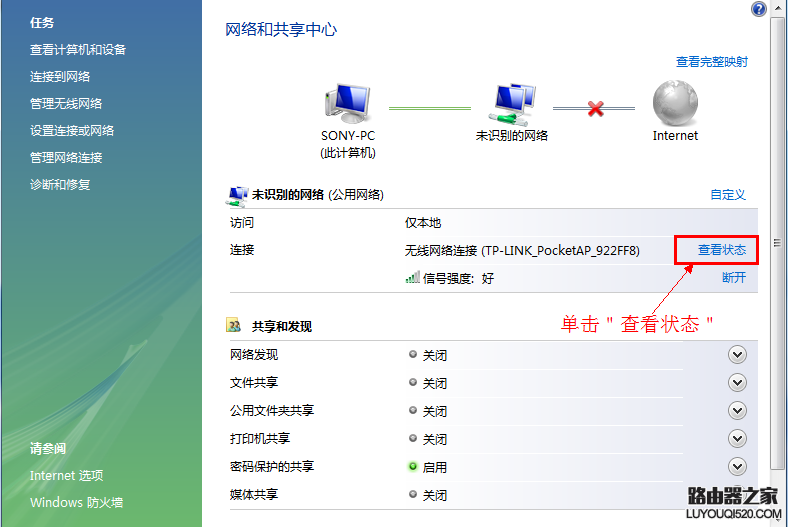The image size is (788, 527).
Task: Click 信号强度: 好 text
Action: pos(458,278)
